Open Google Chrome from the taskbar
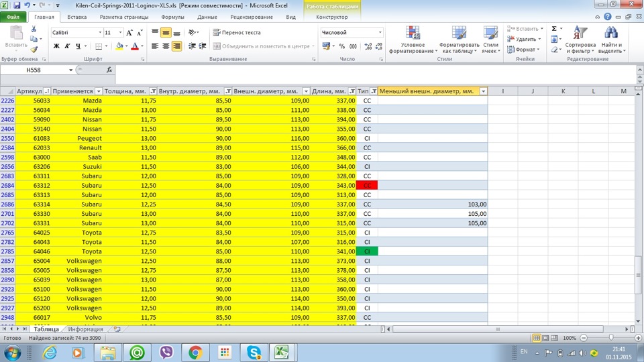644x362 pixels. 195,352
